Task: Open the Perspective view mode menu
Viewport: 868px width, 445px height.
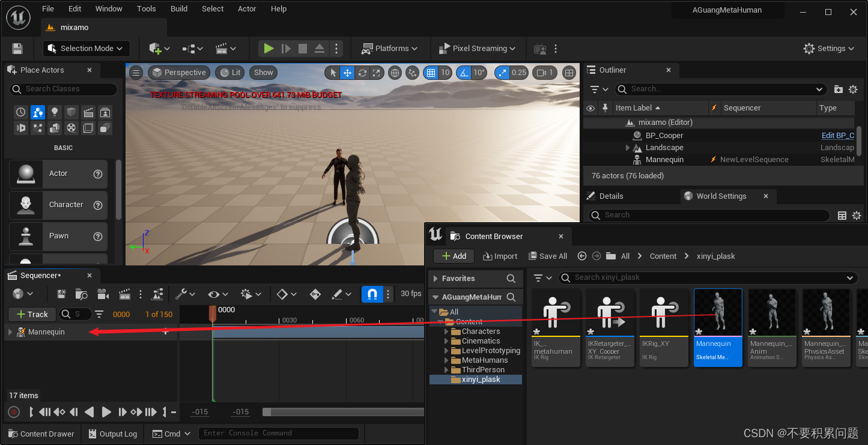Action: (x=179, y=73)
